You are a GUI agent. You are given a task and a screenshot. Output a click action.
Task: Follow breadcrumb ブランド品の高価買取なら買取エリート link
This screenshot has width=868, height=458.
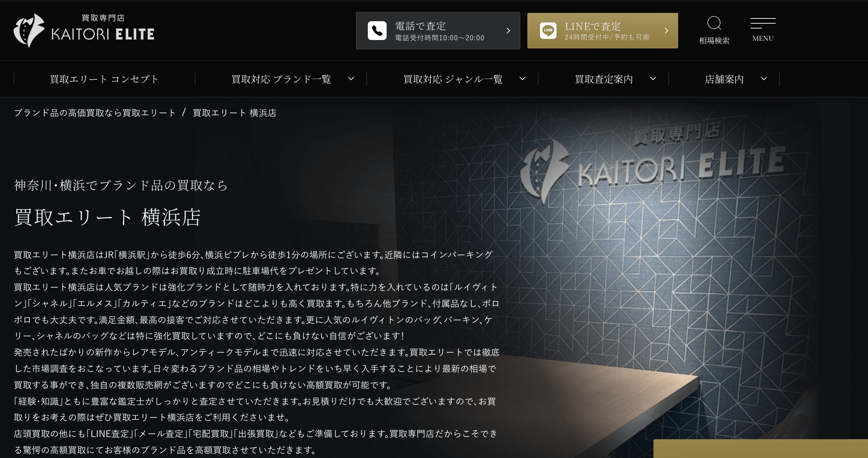click(95, 113)
